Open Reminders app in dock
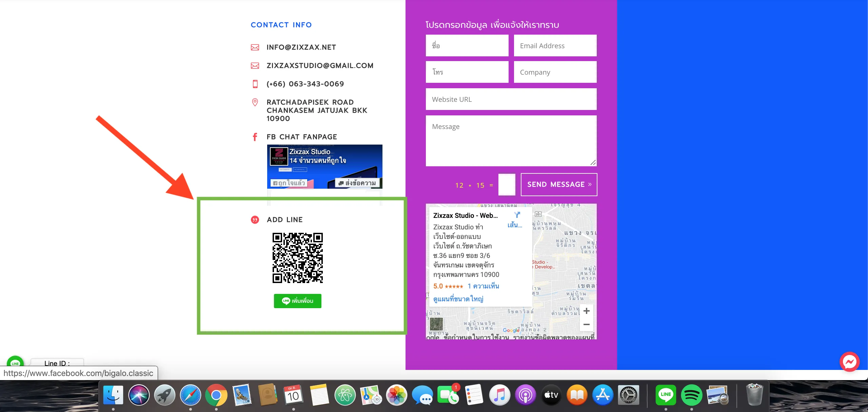 [474, 395]
